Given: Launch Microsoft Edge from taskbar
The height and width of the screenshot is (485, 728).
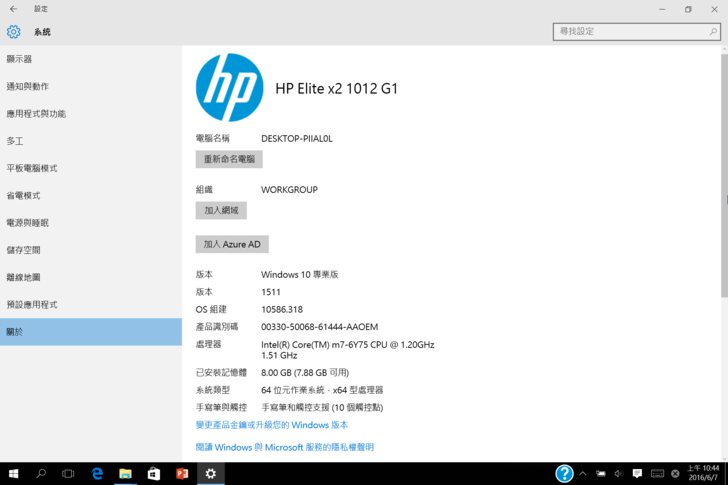Looking at the screenshot, I should click(97, 473).
